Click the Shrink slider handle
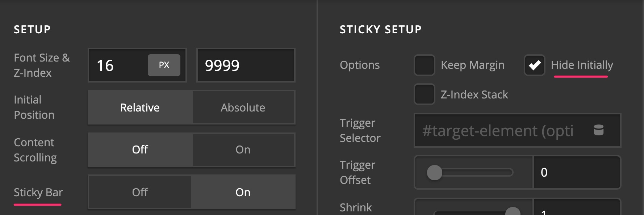This screenshot has width=644, height=215. [x=513, y=211]
